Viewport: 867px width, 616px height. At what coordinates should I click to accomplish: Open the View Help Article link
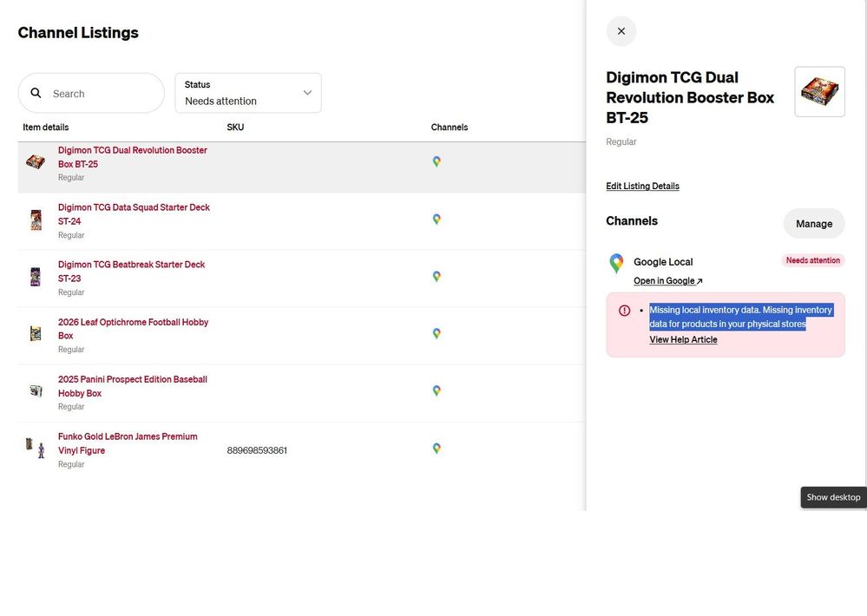pos(683,339)
